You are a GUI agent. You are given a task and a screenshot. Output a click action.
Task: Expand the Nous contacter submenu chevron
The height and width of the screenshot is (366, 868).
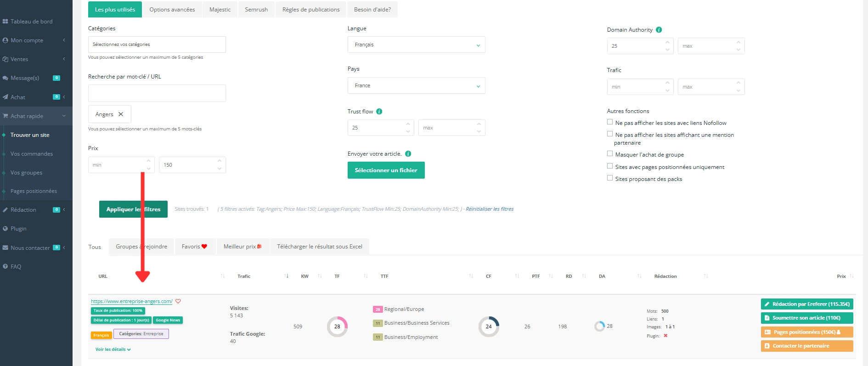[x=64, y=248]
